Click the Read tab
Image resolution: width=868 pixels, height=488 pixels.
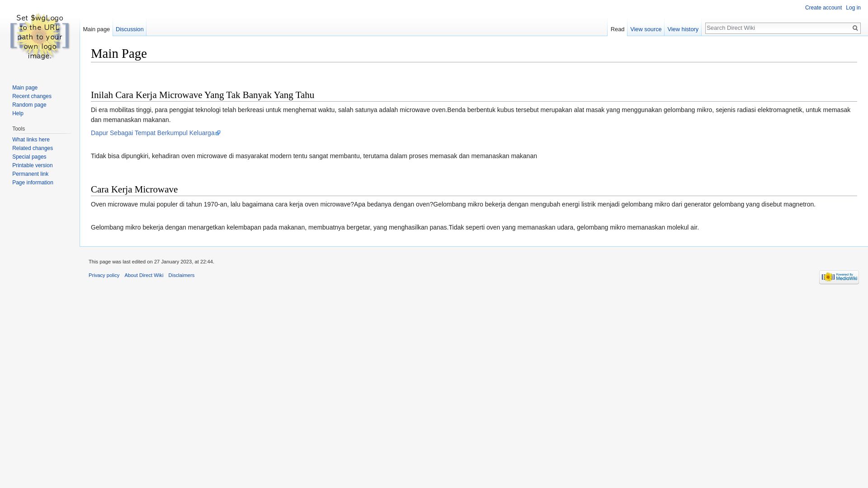point(617,28)
